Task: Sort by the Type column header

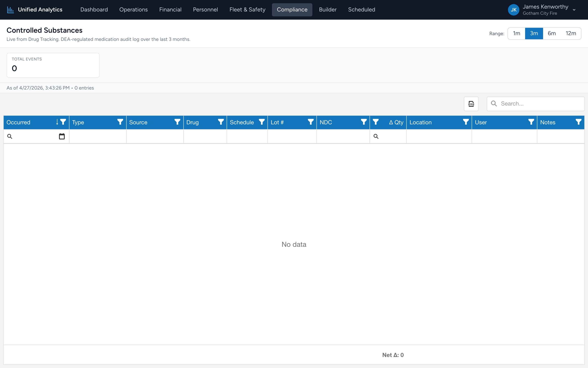Action: (x=78, y=122)
